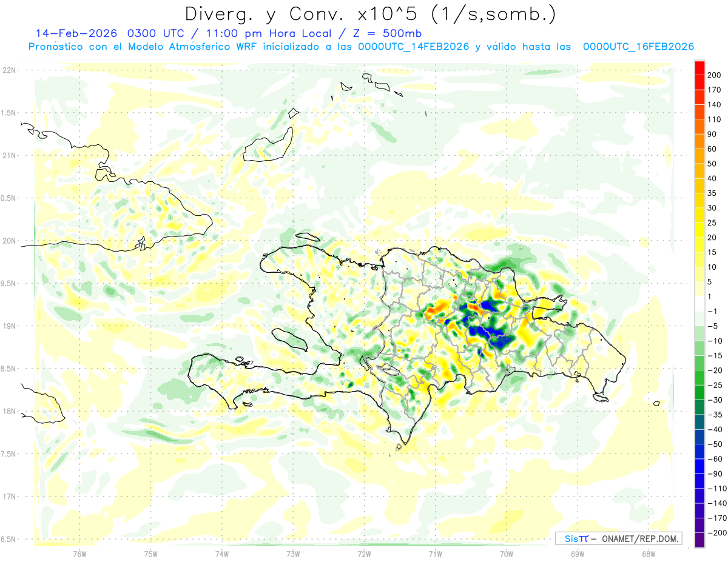Screen dimensions: 728x562
Task: Click the '9.5N' latitude axis label
Action: (9, 283)
